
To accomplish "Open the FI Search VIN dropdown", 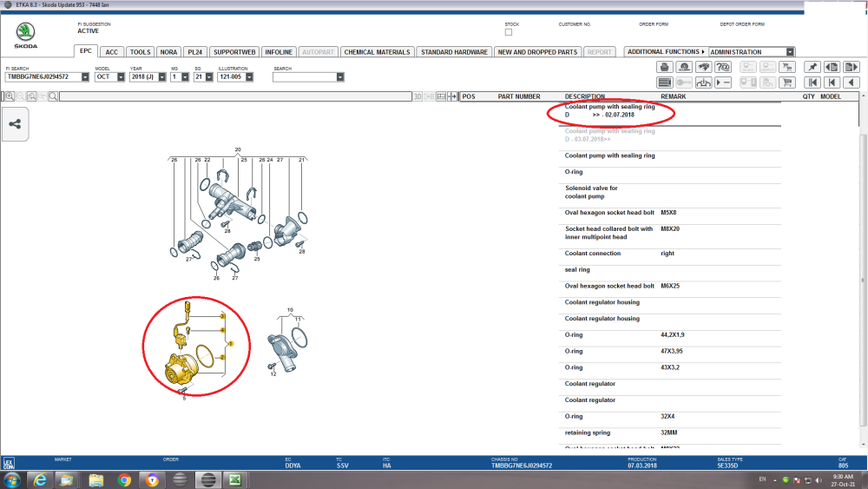I will [x=85, y=77].
